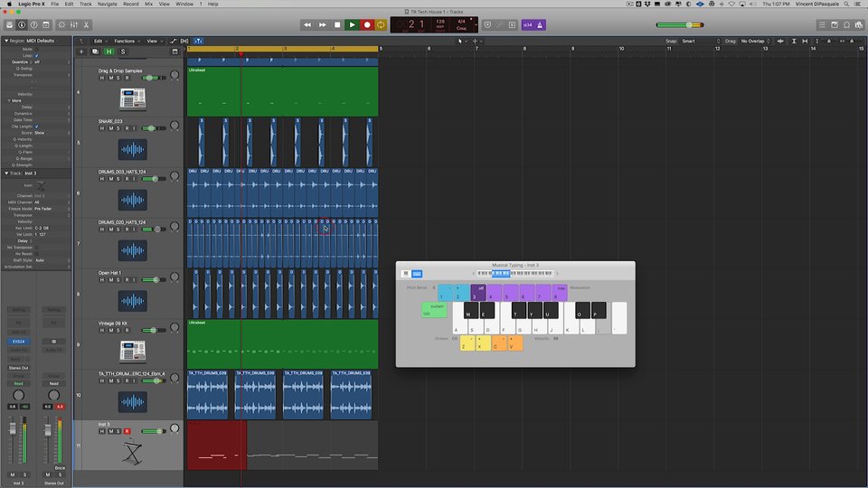The height and width of the screenshot is (488, 868).
Task: Solo the Open Hat 1 track
Action: click(118, 280)
